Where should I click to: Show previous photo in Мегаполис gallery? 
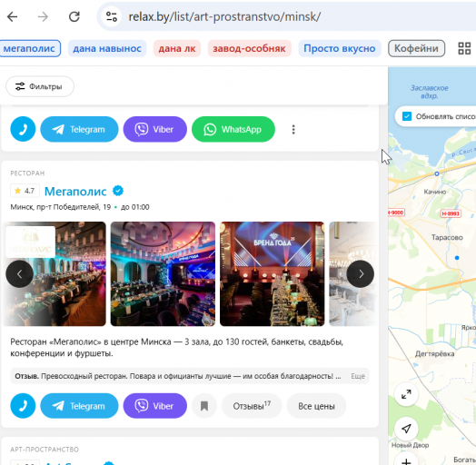19,273
